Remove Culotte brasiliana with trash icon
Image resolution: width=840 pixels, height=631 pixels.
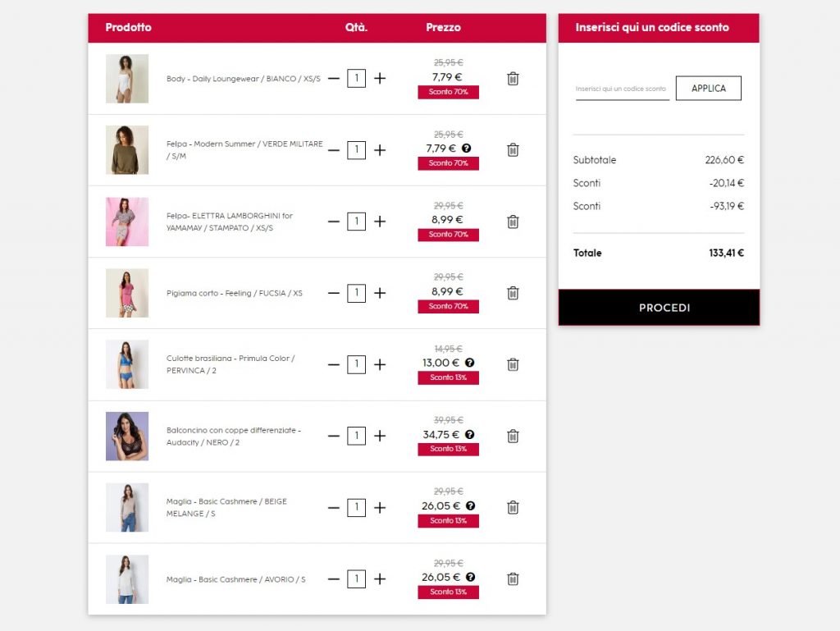pos(513,364)
